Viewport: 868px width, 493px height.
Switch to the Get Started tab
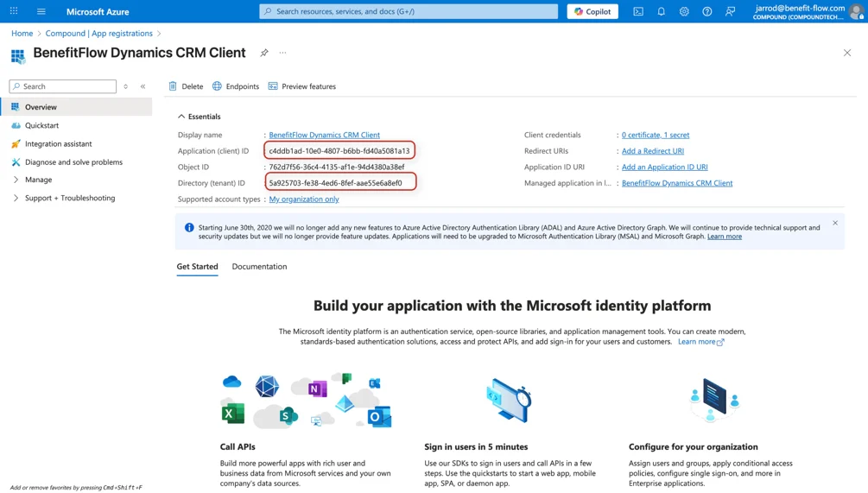click(197, 266)
